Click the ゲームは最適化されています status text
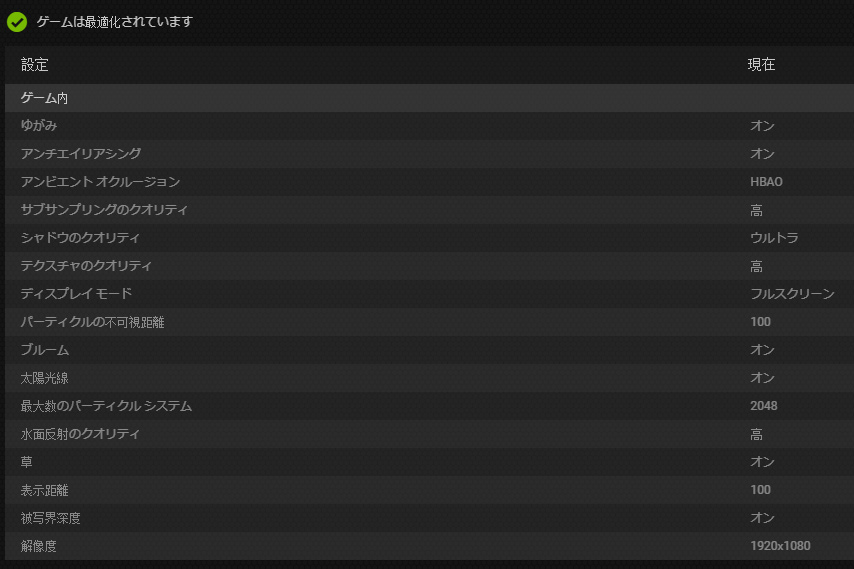 (115, 21)
